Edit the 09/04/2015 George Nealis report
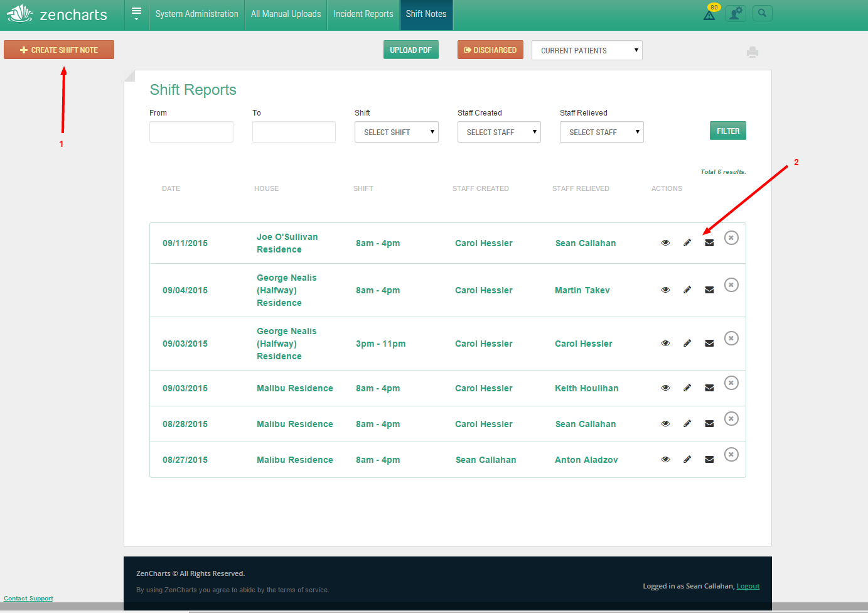 [687, 290]
